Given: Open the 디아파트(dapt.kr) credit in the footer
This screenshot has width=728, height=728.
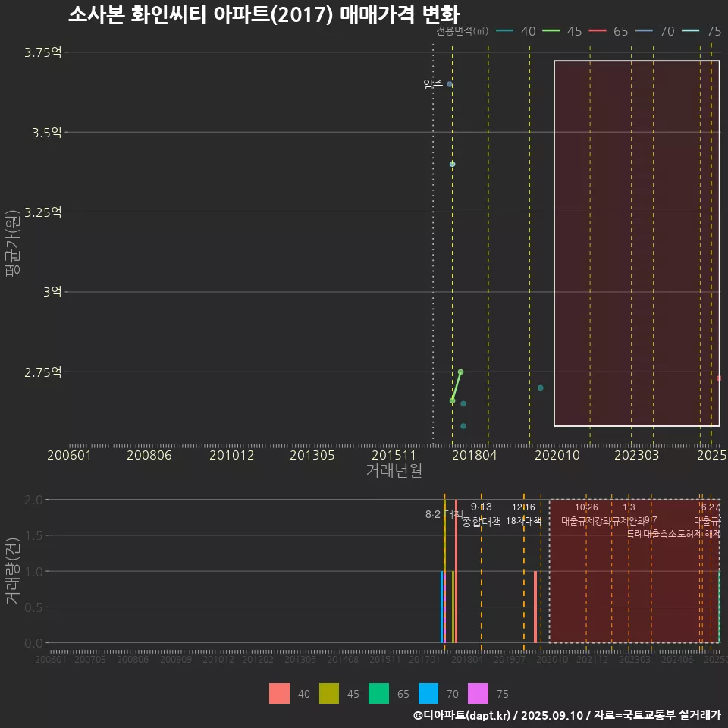Looking at the screenshot, I should coord(463,715).
